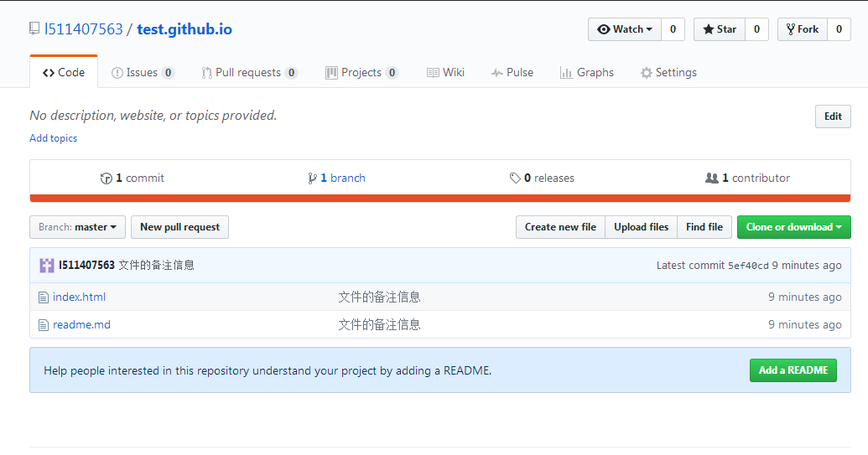Go to the Projects tab

pos(362,72)
